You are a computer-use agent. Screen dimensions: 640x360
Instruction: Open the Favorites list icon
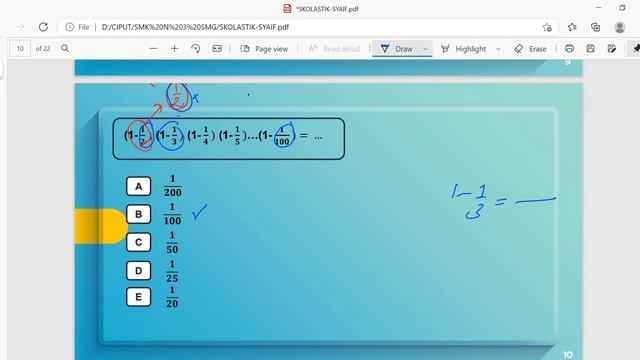coord(572,27)
